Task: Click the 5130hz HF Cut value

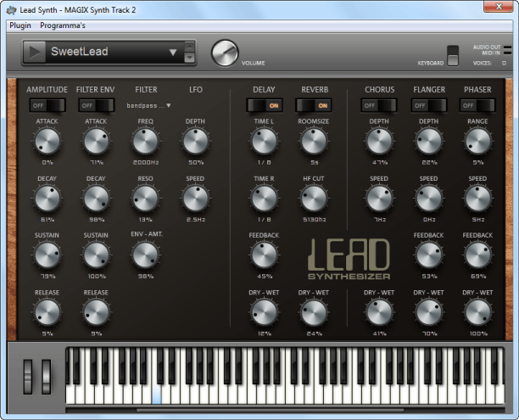Action: 314,219
